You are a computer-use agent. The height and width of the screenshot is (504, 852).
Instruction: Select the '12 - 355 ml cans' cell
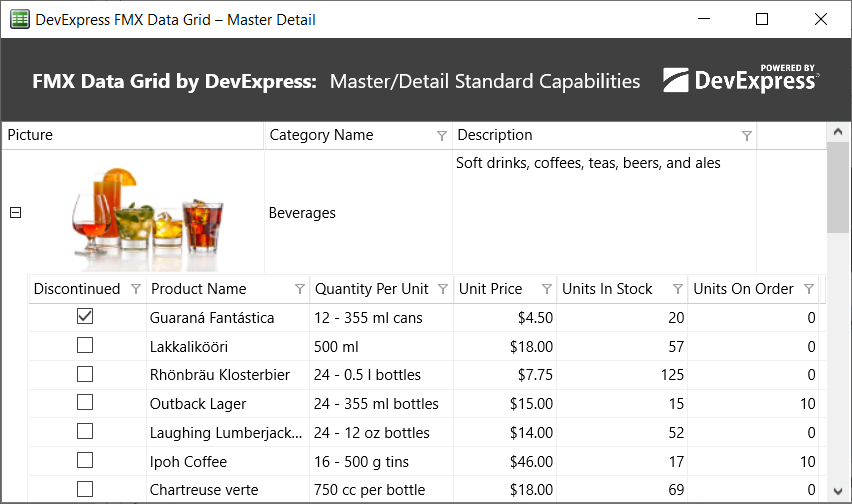coord(381,318)
